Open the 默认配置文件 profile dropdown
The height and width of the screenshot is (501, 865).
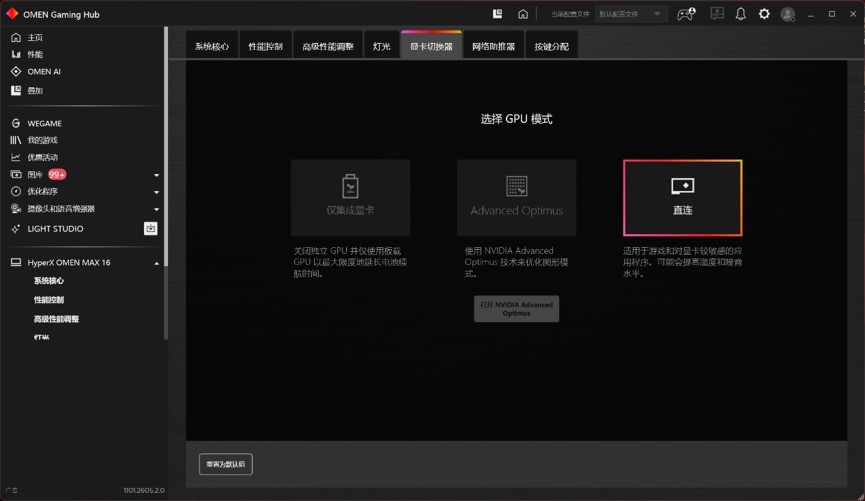pyautogui.click(x=631, y=14)
